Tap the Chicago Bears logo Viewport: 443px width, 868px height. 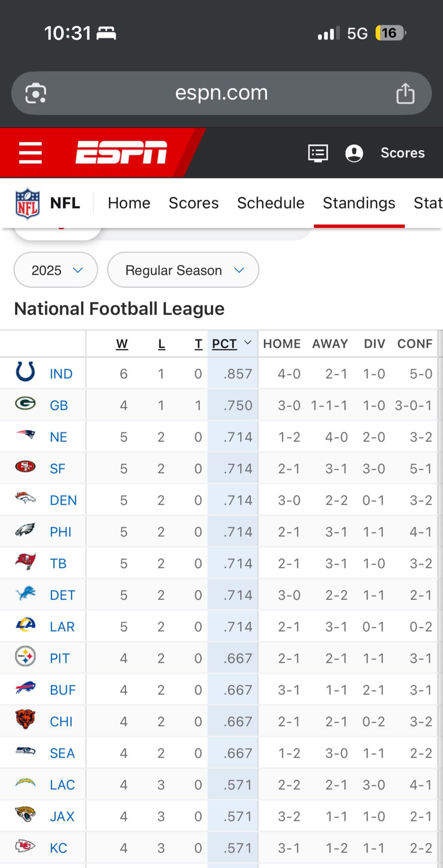[26, 719]
